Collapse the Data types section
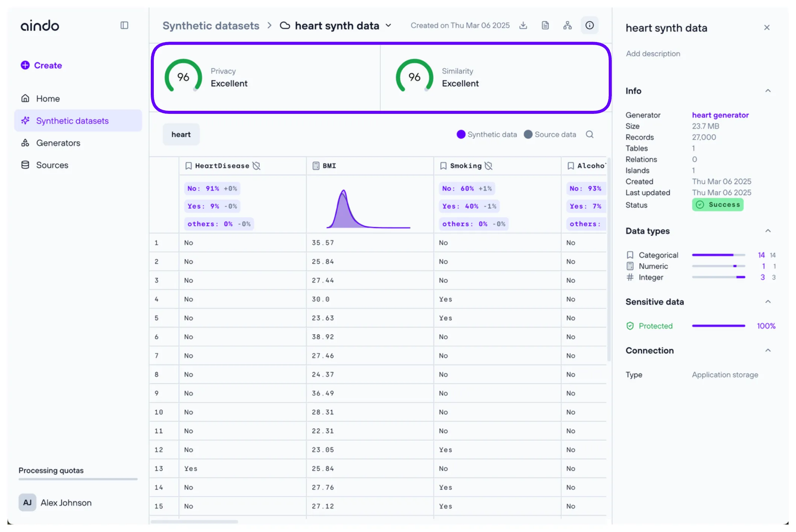Viewport: 796px width, 532px height. 768,231
